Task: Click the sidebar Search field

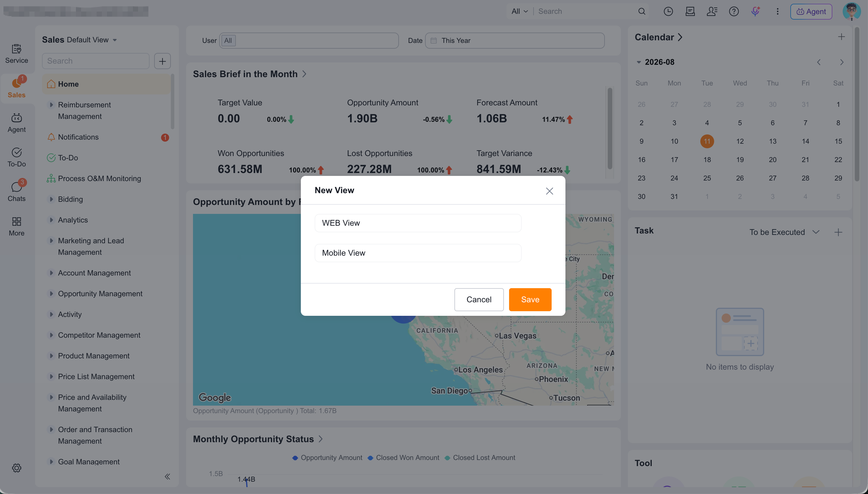Action: click(x=95, y=61)
